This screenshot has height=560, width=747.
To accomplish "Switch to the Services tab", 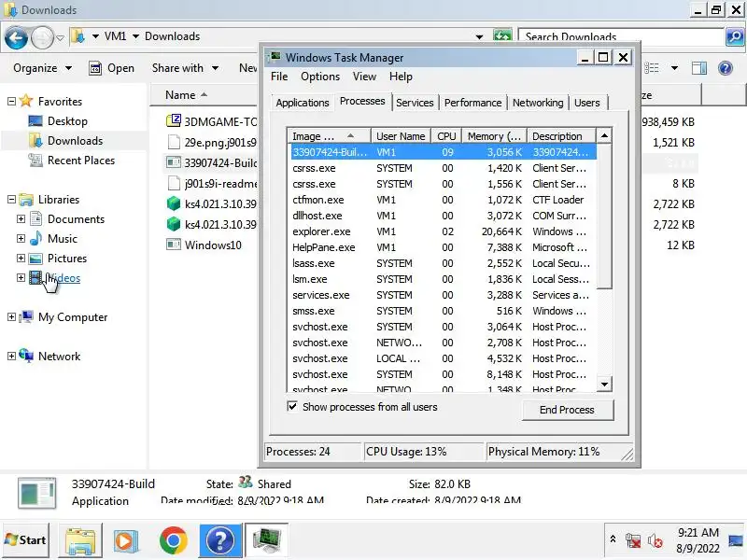I will click(415, 103).
